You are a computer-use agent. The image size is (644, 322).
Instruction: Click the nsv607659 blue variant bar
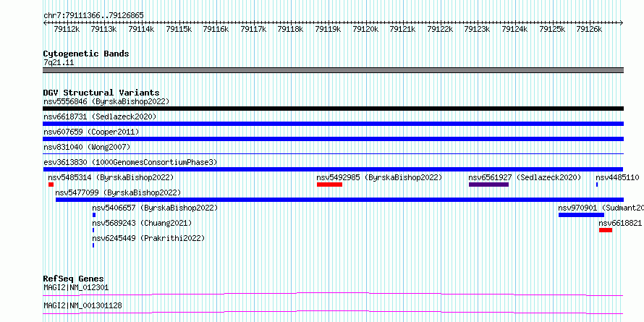click(333, 139)
